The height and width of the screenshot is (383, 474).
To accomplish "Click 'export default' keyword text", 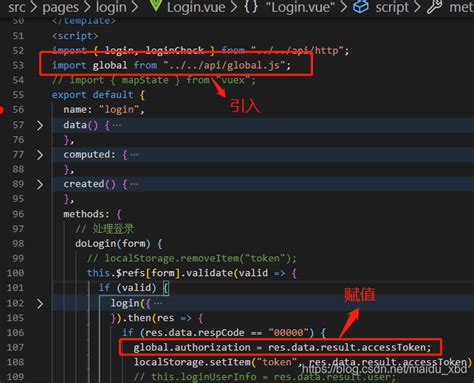I will point(92,95).
